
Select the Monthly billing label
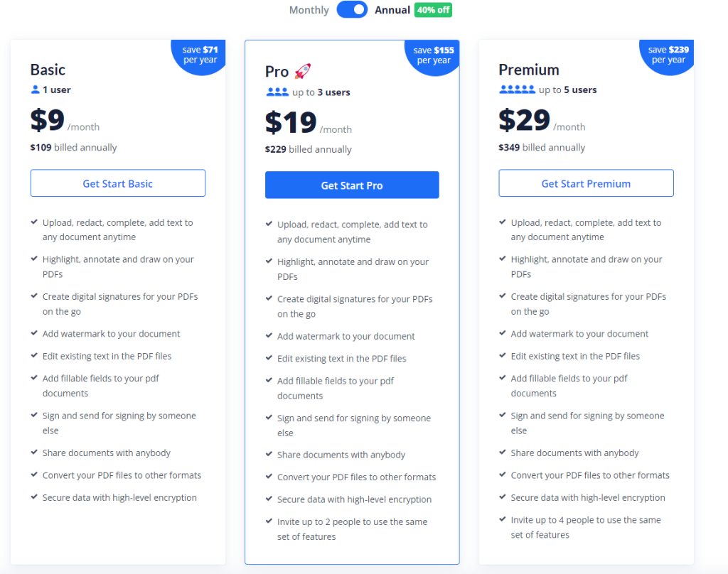coord(309,10)
